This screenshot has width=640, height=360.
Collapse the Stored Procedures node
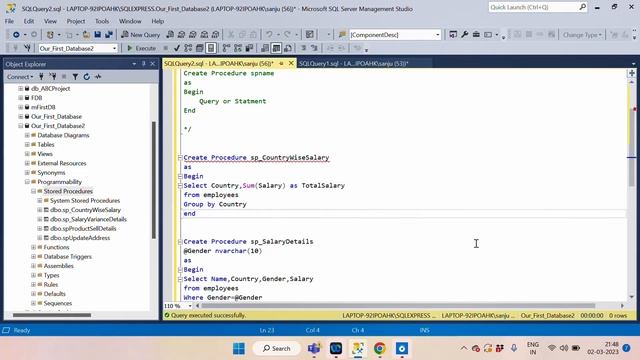point(33,191)
